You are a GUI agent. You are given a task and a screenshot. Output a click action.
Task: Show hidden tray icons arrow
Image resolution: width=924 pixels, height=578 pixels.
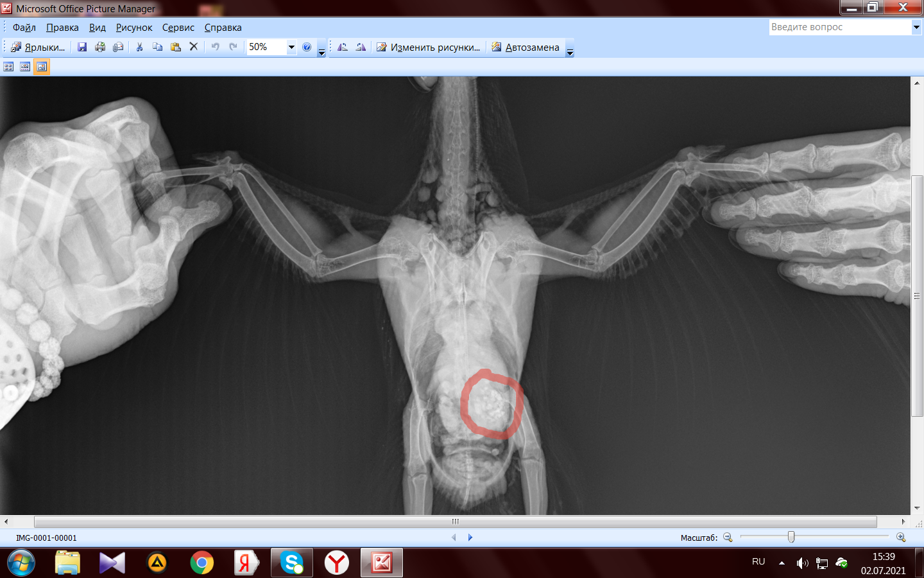782,563
